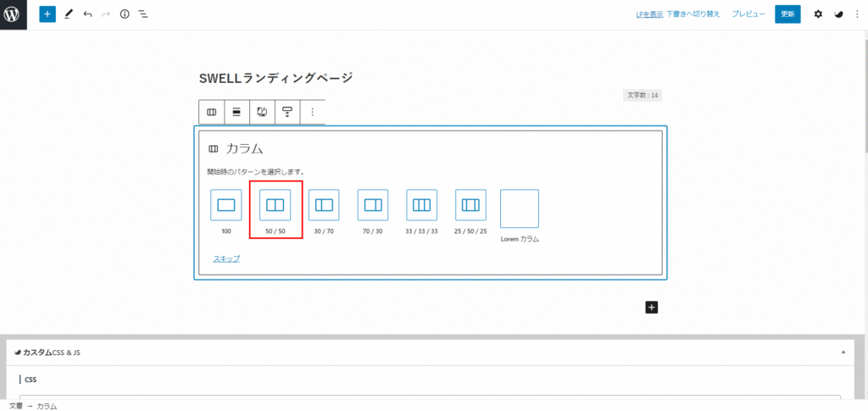This screenshot has height=411, width=868.
Task: Click the columns block type icon in toolbar
Action: click(211, 112)
